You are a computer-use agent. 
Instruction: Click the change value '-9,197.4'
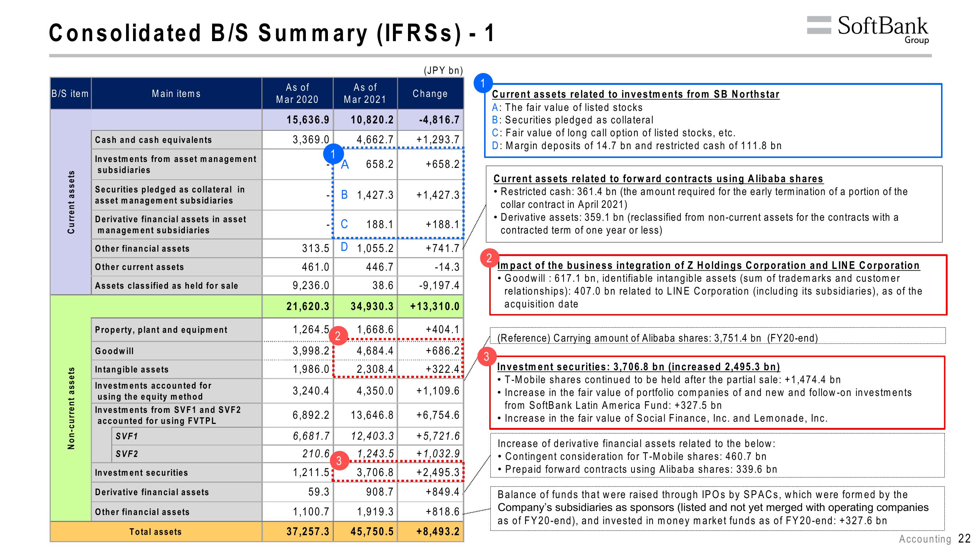point(439,285)
